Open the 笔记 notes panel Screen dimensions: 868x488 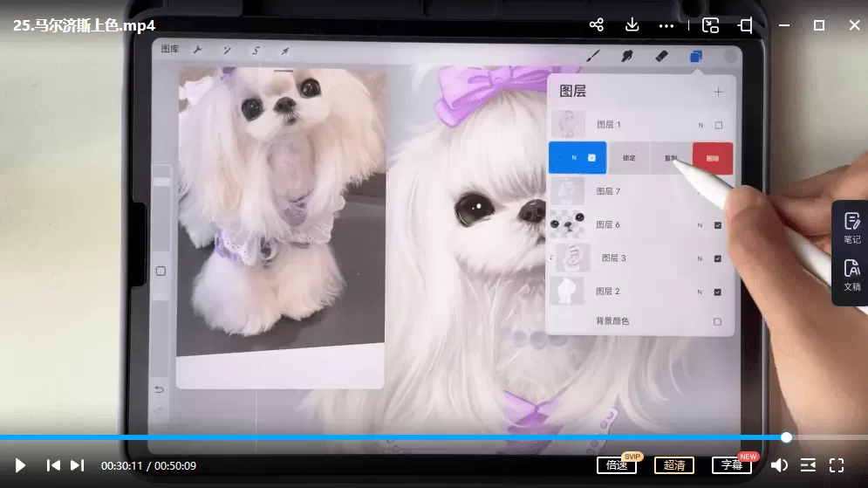pyautogui.click(x=851, y=227)
